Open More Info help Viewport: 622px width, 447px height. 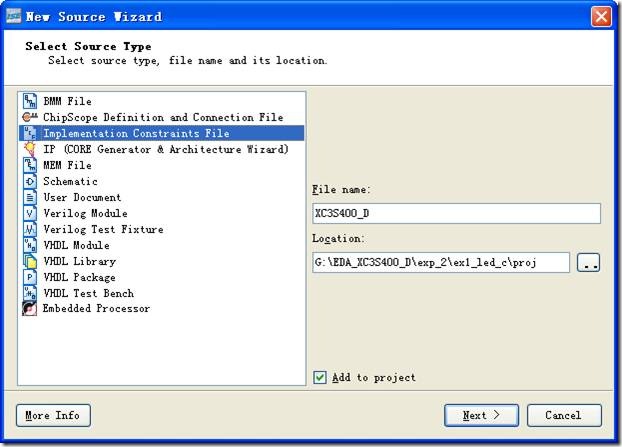pos(53,415)
